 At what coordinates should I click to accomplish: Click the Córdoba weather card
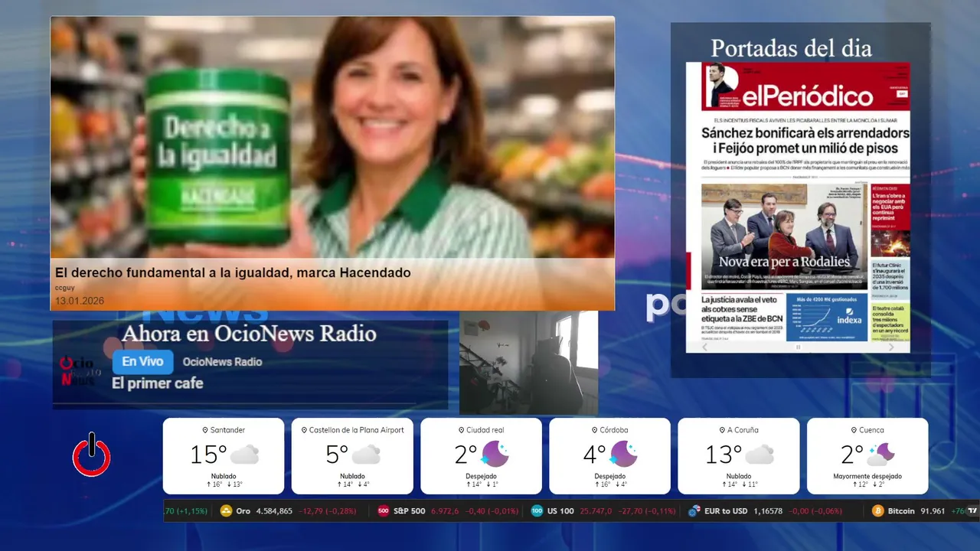(x=609, y=456)
